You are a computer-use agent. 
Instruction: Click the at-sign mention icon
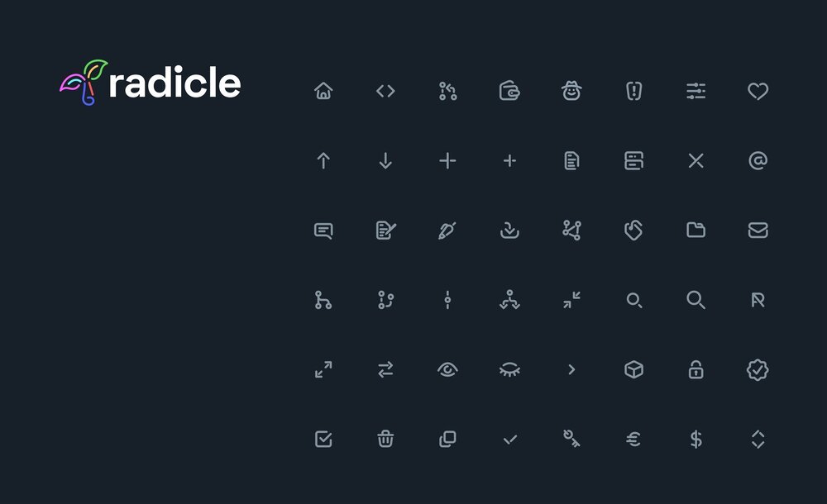[758, 160]
